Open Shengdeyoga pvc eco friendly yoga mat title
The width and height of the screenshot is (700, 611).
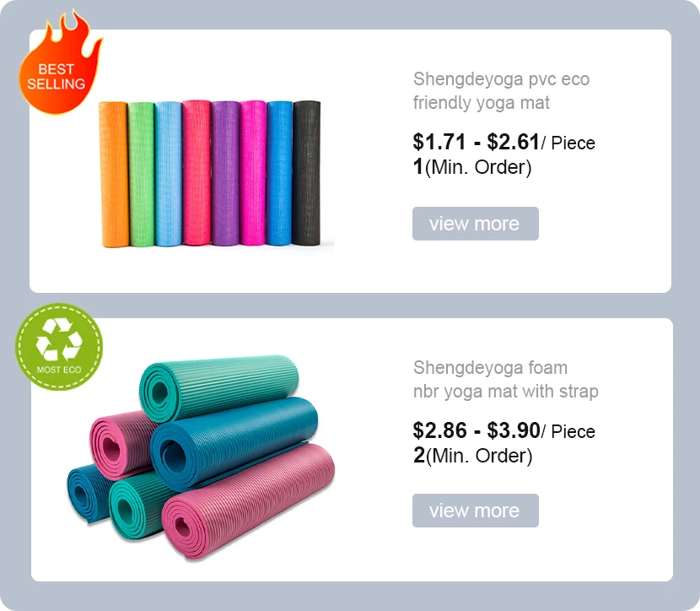point(501,91)
